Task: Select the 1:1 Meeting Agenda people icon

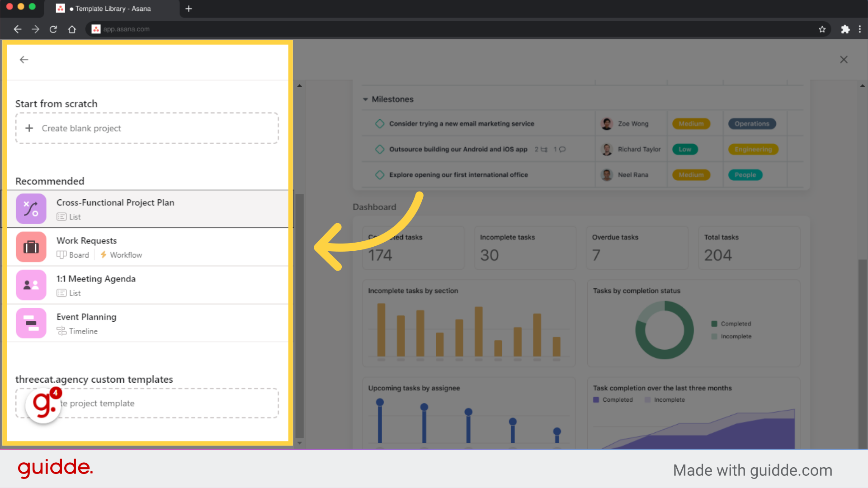Action: [31, 285]
